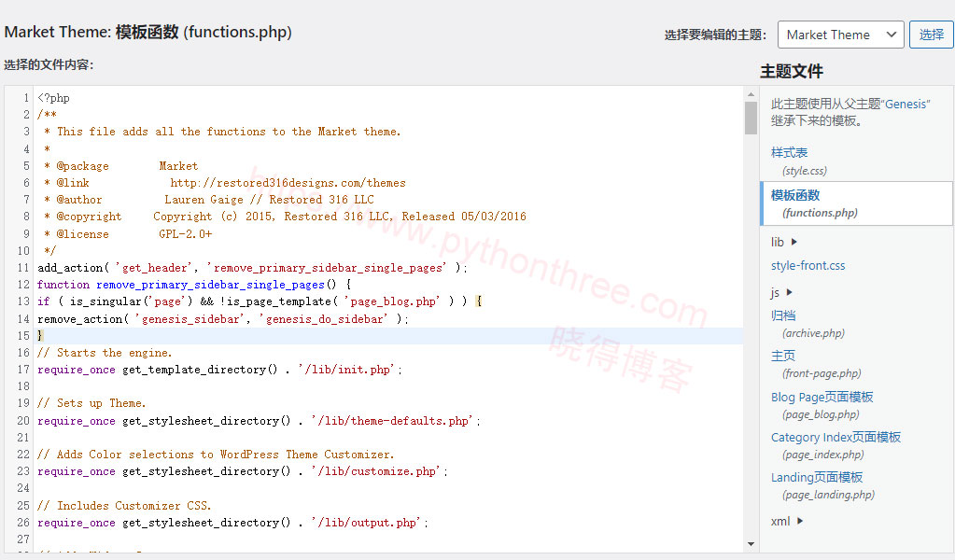This screenshot has height=560, width=955.
Task: Click the @copyright comment line
Action: click(x=285, y=217)
